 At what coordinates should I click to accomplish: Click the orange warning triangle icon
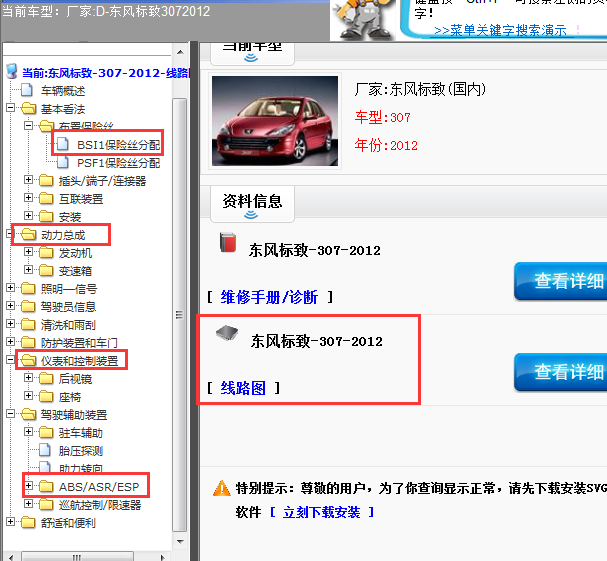[x=222, y=489]
